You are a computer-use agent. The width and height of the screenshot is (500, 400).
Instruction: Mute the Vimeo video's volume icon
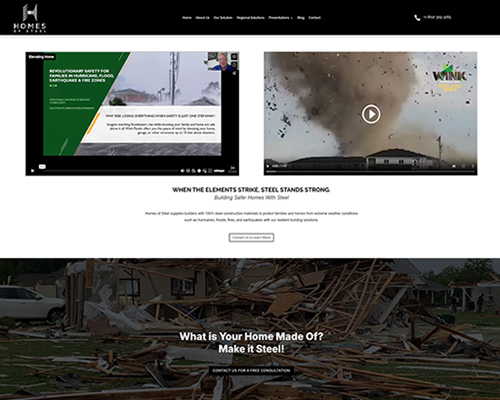[x=182, y=171]
